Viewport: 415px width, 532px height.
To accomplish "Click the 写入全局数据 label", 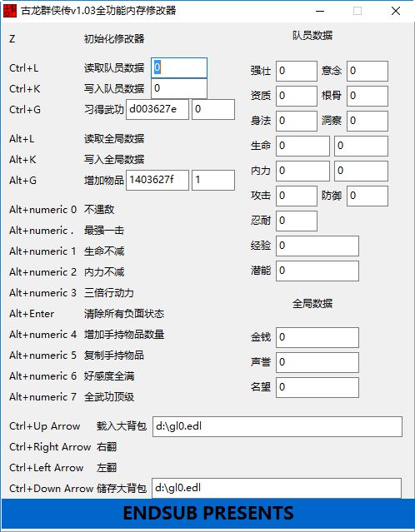I will (x=114, y=160).
